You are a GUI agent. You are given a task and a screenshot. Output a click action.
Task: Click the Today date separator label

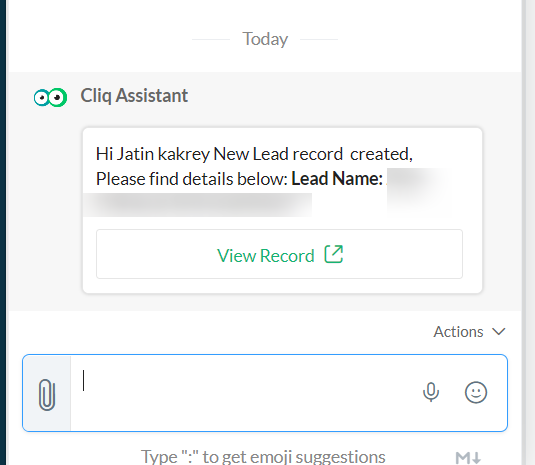click(265, 39)
